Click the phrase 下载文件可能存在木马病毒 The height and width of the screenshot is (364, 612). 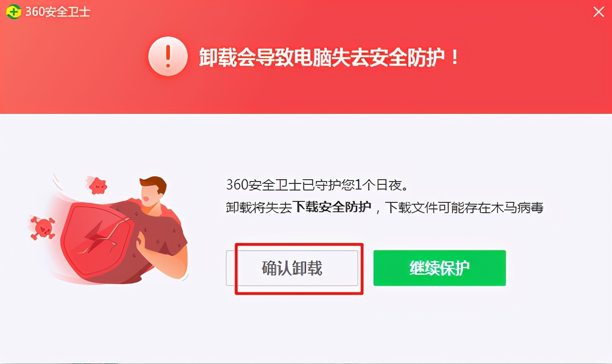tap(464, 207)
